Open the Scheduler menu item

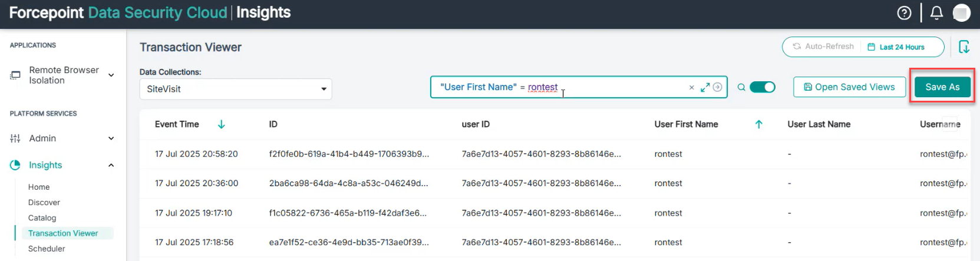click(47, 249)
